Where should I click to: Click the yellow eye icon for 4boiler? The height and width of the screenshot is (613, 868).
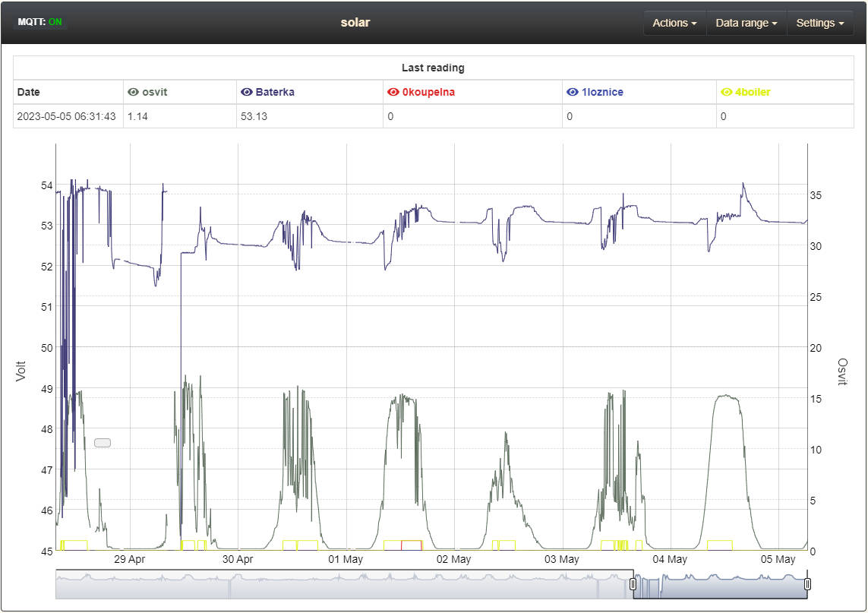tap(726, 92)
